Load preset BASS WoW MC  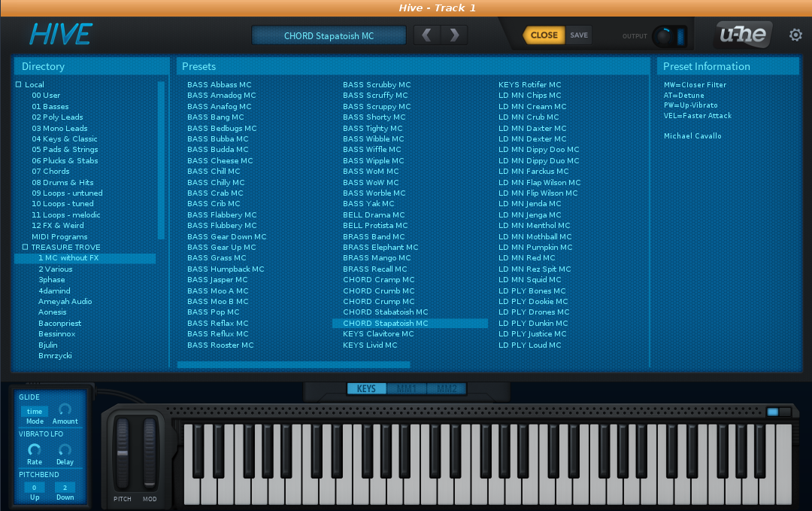point(371,182)
